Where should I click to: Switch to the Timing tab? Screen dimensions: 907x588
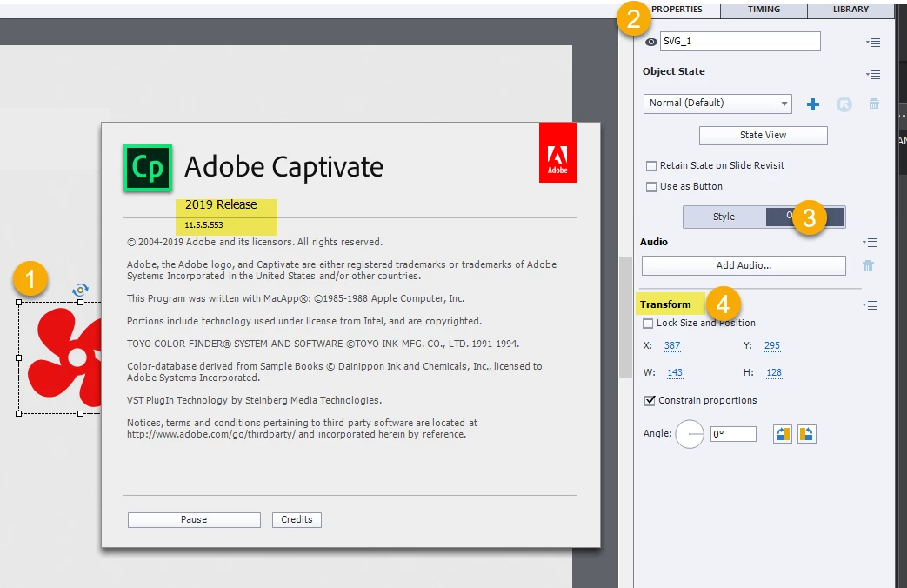coord(764,10)
